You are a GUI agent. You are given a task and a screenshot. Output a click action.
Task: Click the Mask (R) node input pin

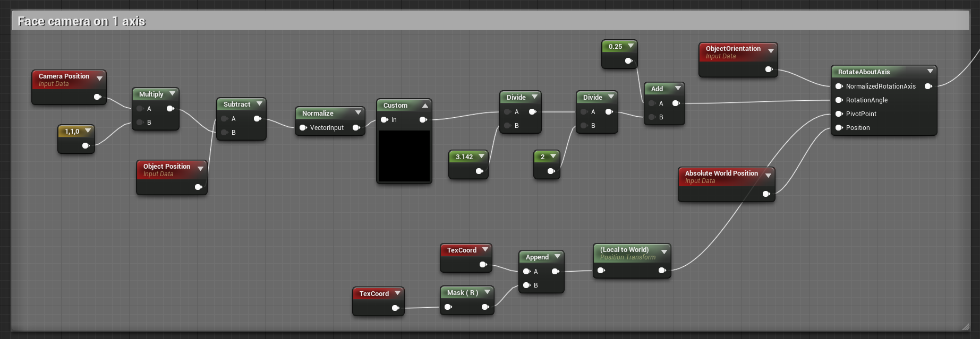click(448, 307)
